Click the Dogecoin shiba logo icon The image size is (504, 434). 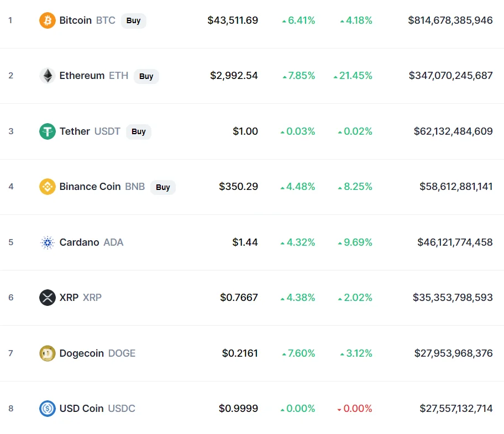point(48,353)
